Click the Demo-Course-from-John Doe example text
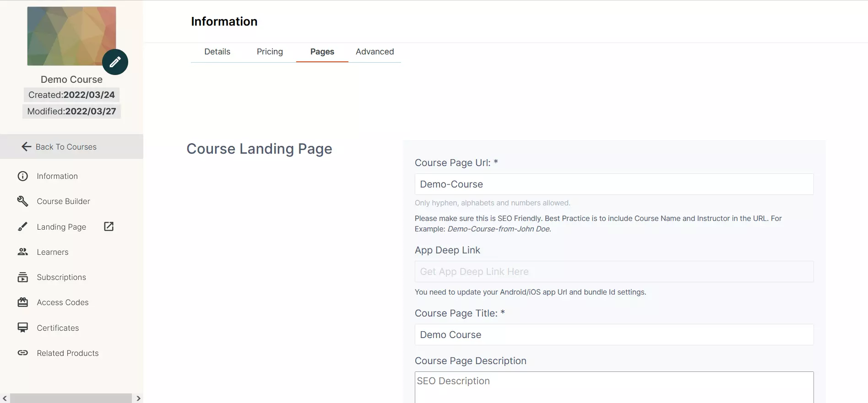The image size is (868, 403). click(499, 229)
